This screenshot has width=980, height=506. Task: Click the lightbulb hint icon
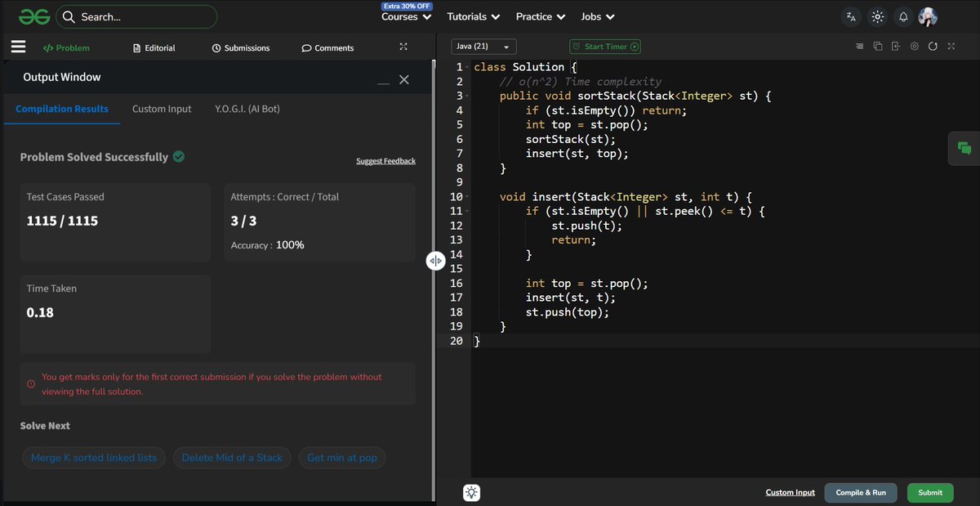pyautogui.click(x=472, y=492)
